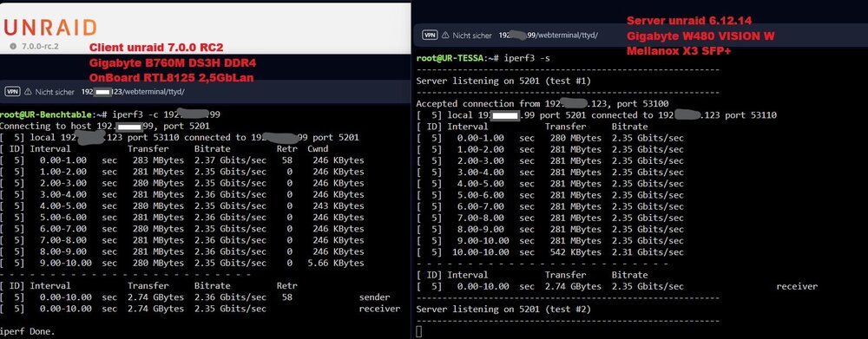Click the '2.74 GBytes' total in the UR-TESSA summary

(573, 286)
